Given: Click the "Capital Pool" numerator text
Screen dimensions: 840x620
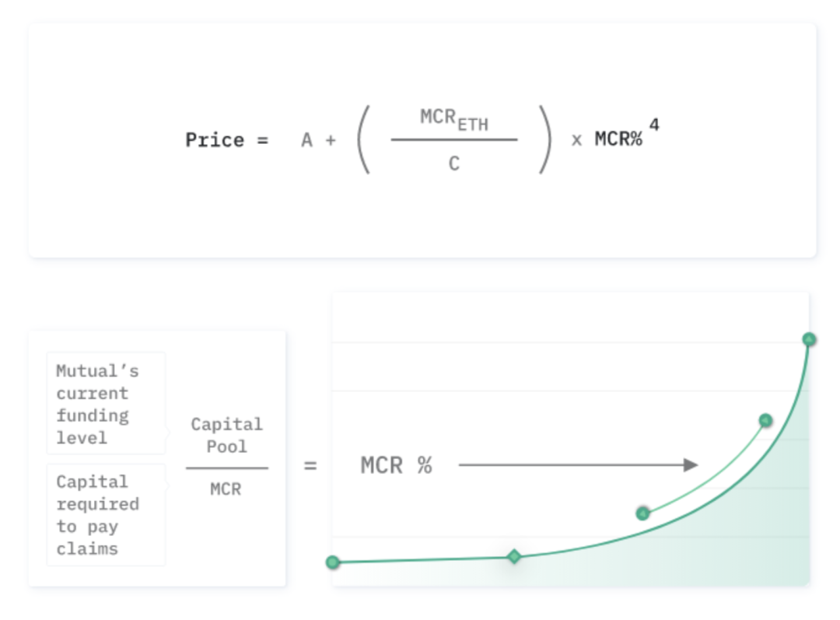Looking at the screenshot, I should coord(226,435).
